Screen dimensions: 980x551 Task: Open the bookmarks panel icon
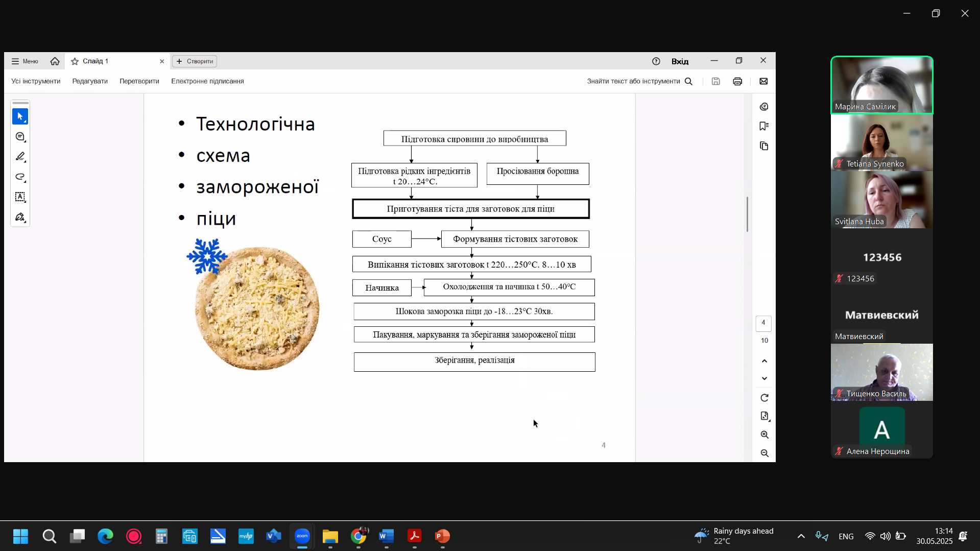coord(764,126)
